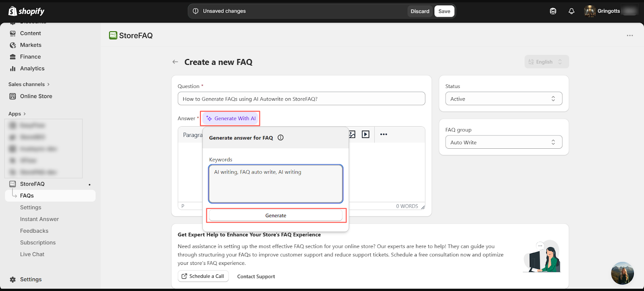Click the Settings gear icon at the sidebar bottom
This screenshot has width=644, height=291.
point(13,279)
